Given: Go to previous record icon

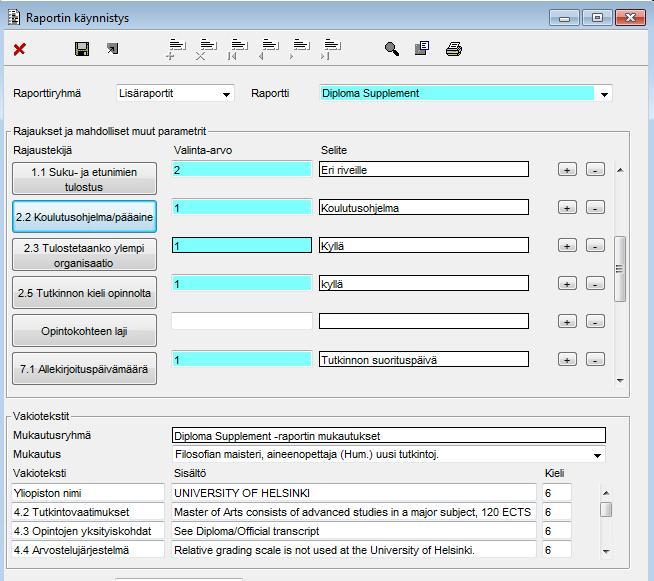Looking at the screenshot, I should (x=269, y=49).
